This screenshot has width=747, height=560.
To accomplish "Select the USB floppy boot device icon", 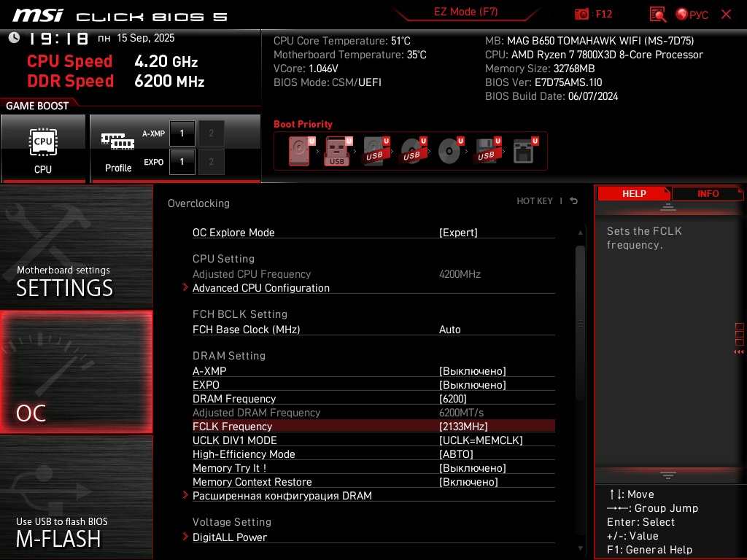I will (487, 151).
